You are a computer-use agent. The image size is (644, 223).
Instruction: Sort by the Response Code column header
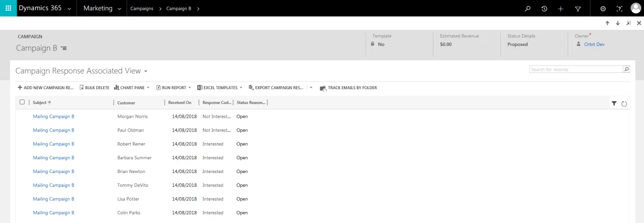(217, 103)
